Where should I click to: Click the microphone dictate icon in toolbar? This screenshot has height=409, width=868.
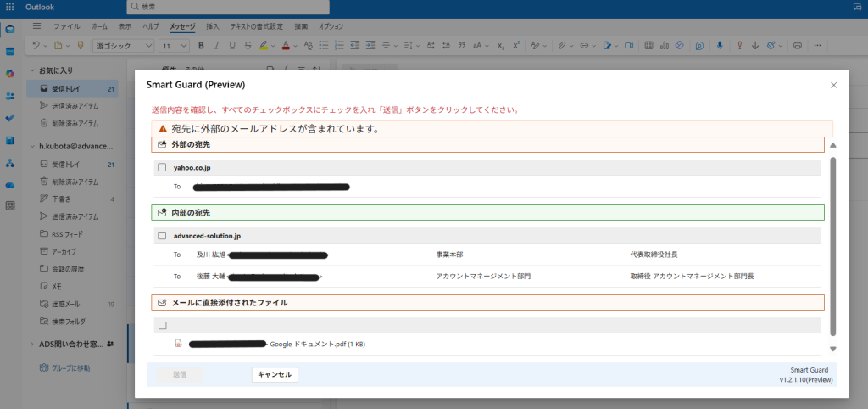(720, 45)
